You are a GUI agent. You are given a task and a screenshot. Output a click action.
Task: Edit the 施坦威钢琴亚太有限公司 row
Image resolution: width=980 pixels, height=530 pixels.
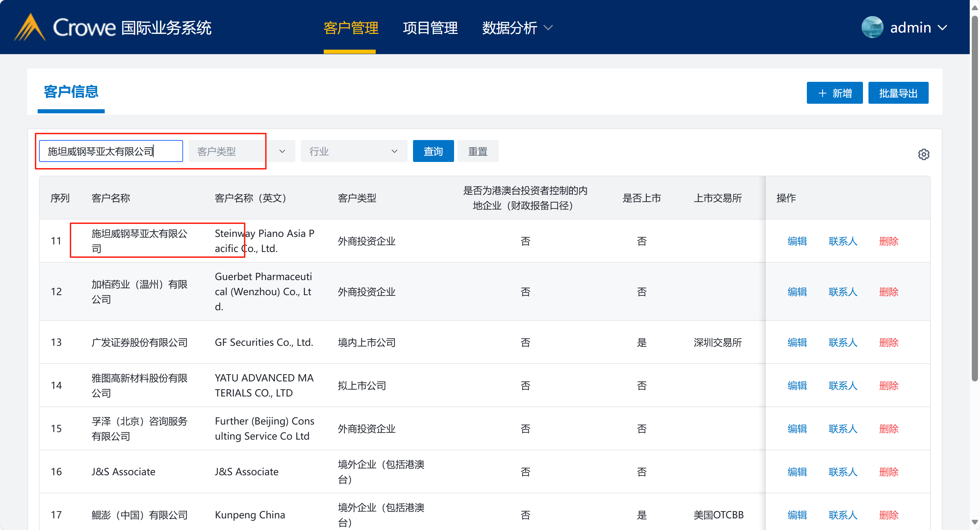click(x=797, y=241)
